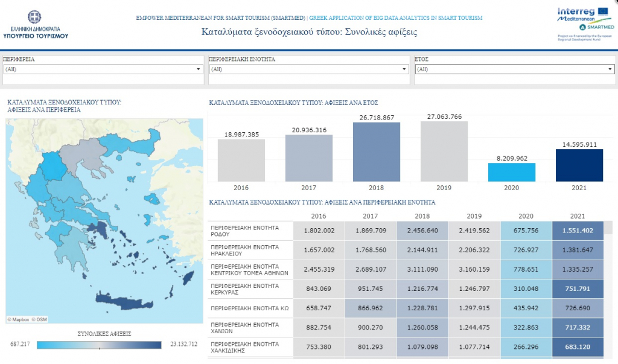The image size is (618, 364).
Task: Click the dark navy 2021 bar
Action: 579,165
